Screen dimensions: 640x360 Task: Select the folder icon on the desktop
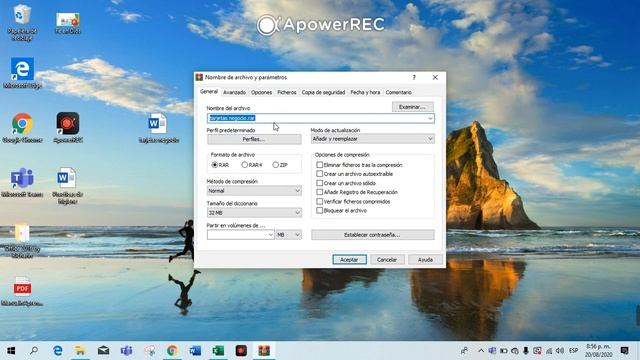point(22,240)
